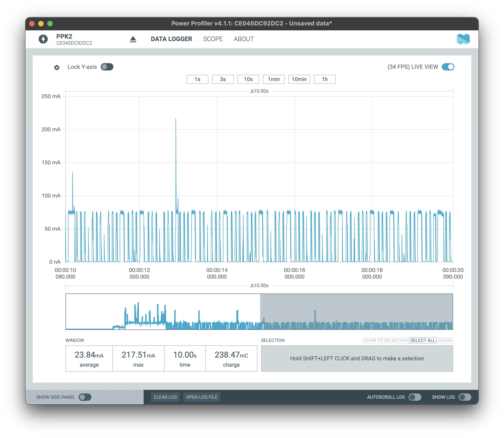Enable the SHOW SIDE PANEL switch
504x438 pixels.
pos(85,397)
